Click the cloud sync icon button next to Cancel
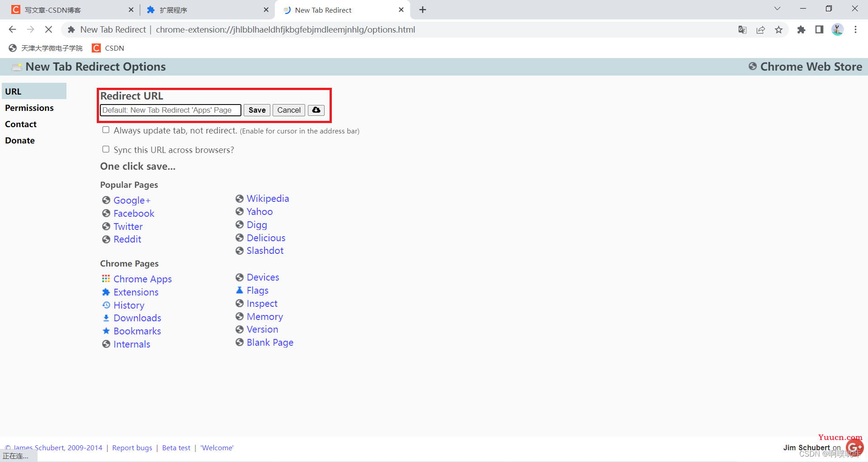868x462 pixels. tap(316, 110)
